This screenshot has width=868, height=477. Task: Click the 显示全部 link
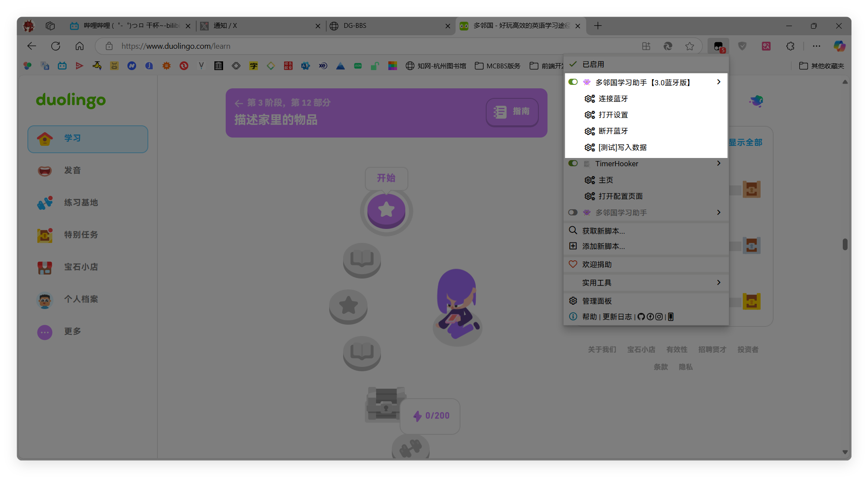745,142
